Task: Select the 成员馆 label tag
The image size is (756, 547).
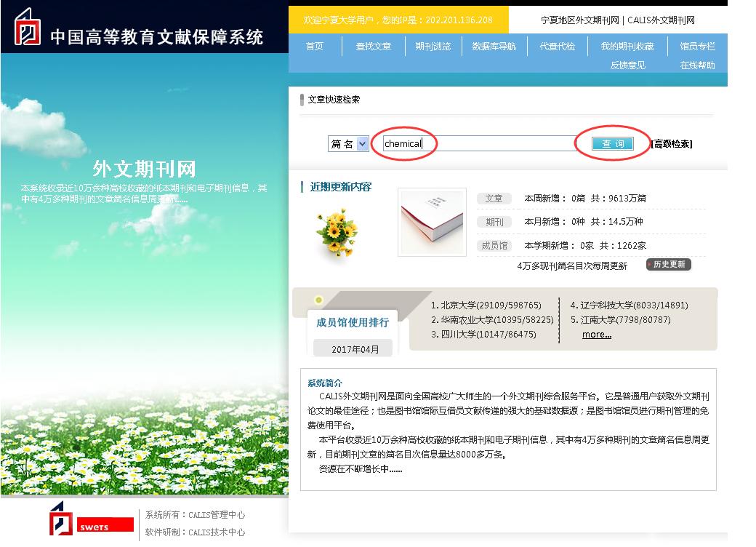Action: pos(494,246)
